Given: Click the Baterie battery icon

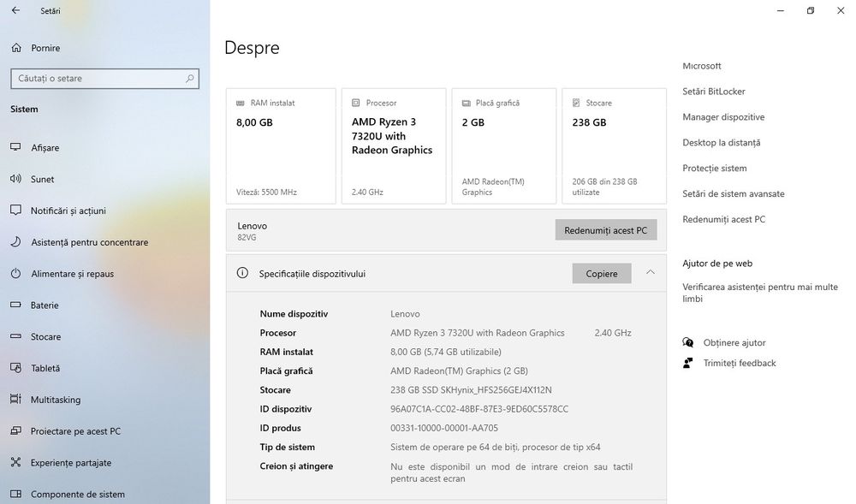Looking at the screenshot, I should coord(15,305).
